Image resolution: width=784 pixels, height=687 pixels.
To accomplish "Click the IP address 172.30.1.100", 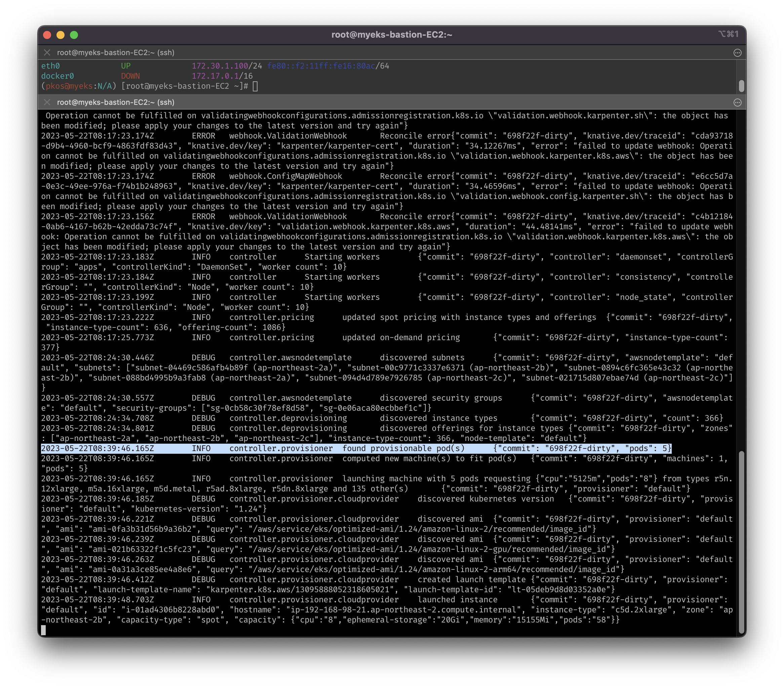I will pos(220,66).
